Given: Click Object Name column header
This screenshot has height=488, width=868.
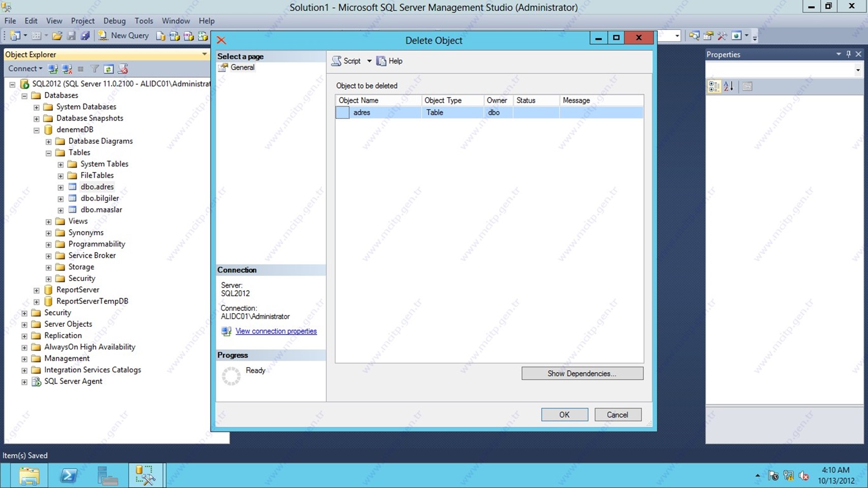Looking at the screenshot, I should click(378, 100).
